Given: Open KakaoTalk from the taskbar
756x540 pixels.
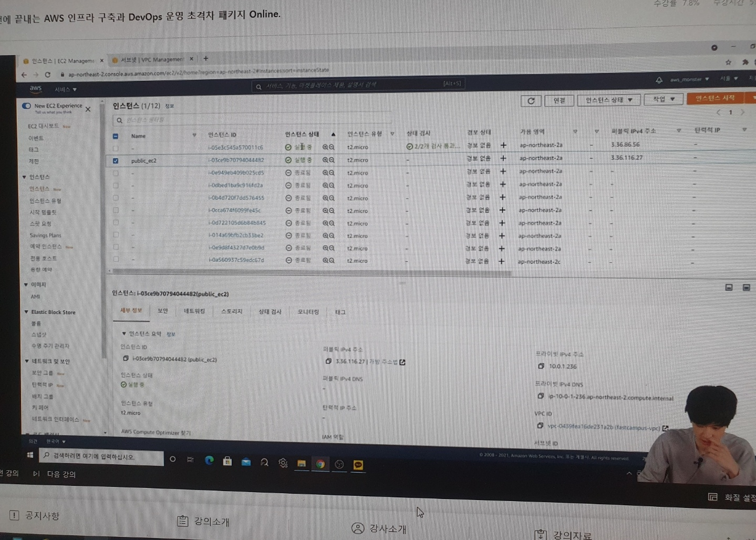Looking at the screenshot, I should coord(358,465).
